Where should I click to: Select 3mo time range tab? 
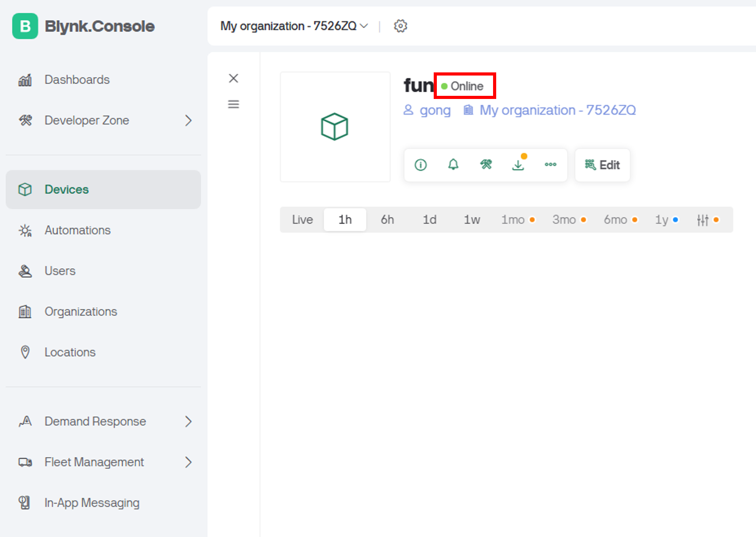tap(569, 220)
